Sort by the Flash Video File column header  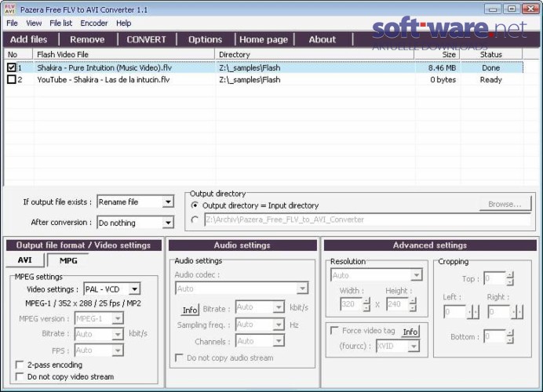tap(124, 54)
